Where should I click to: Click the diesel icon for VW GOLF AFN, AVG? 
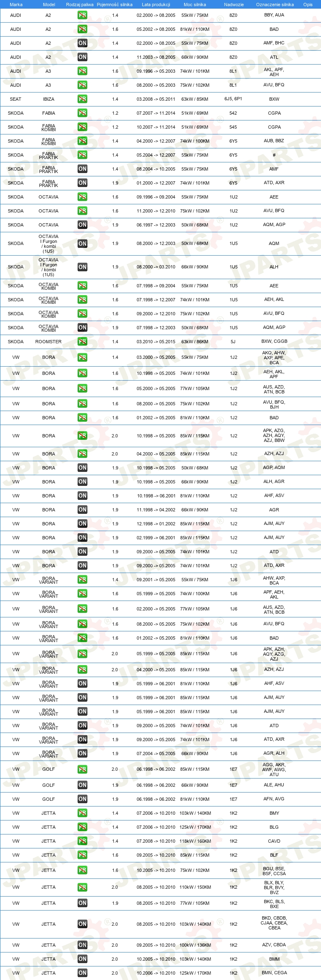pos(82,799)
